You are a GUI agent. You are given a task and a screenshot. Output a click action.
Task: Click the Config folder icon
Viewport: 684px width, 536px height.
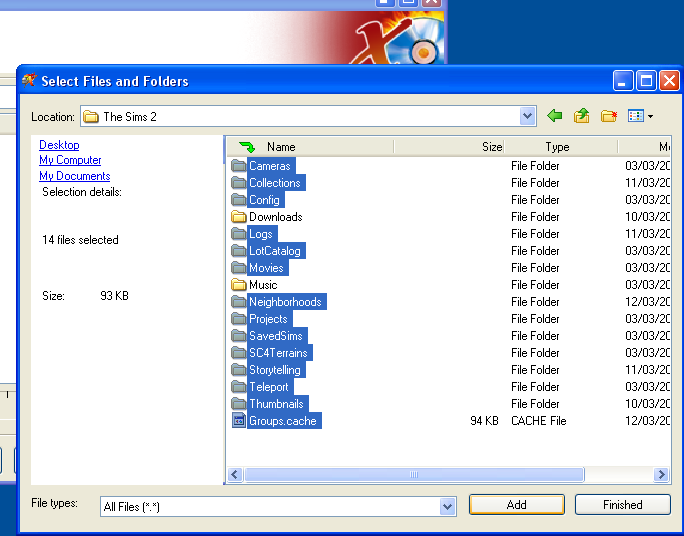tap(238, 200)
